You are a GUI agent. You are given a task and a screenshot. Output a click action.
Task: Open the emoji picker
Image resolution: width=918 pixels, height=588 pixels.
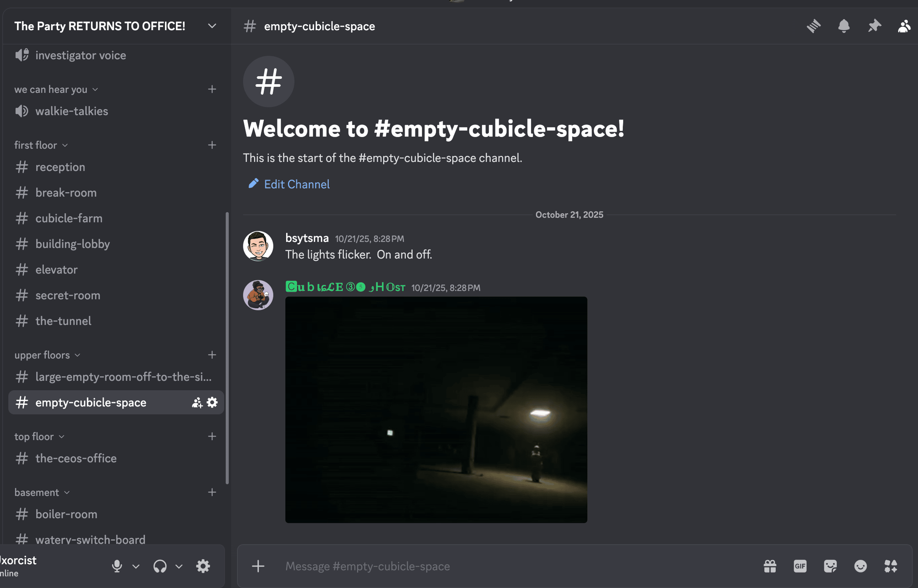[x=860, y=566]
